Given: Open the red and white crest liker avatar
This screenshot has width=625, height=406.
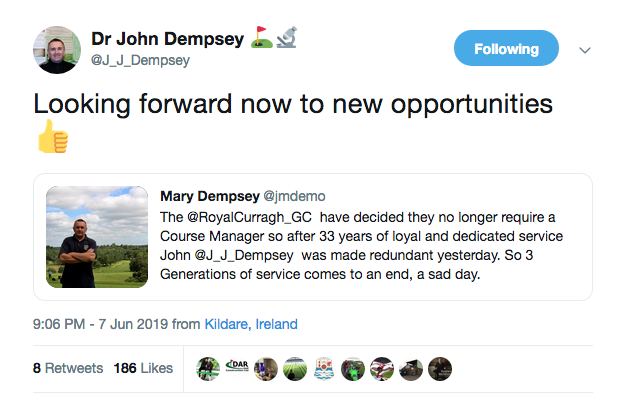Looking at the screenshot, I should (x=324, y=368).
